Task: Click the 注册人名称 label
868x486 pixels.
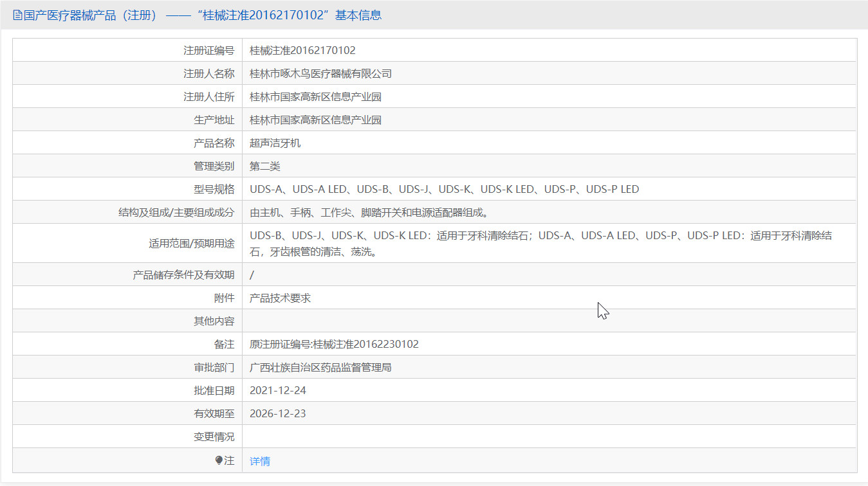Action: (x=208, y=73)
